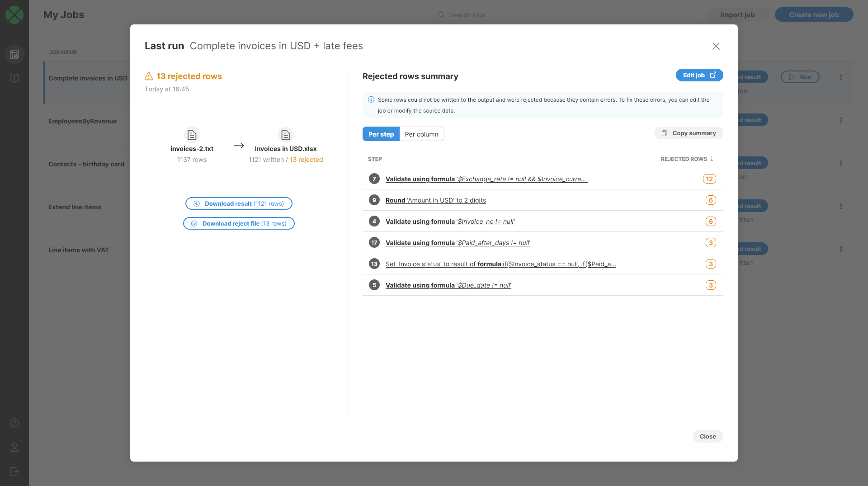Open the user account icon
The width and height of the screenshot is (868, 486).
(14, 447)
